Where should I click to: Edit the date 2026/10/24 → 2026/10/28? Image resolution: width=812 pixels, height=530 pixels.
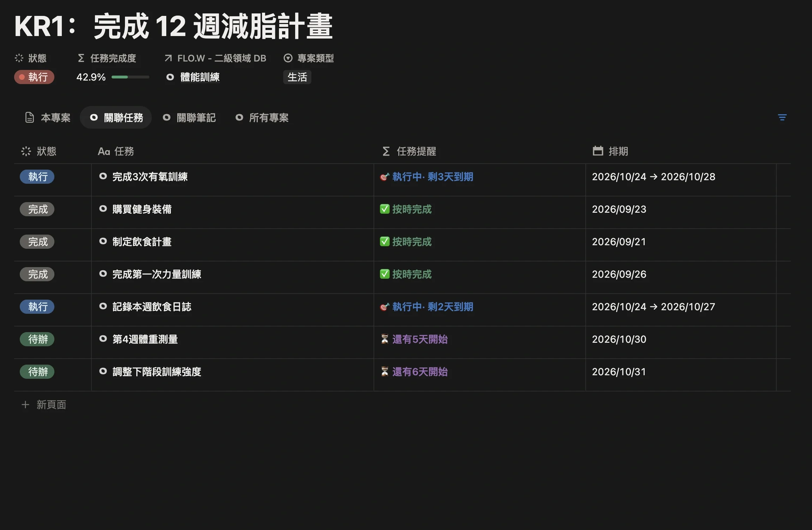(653, 177)
